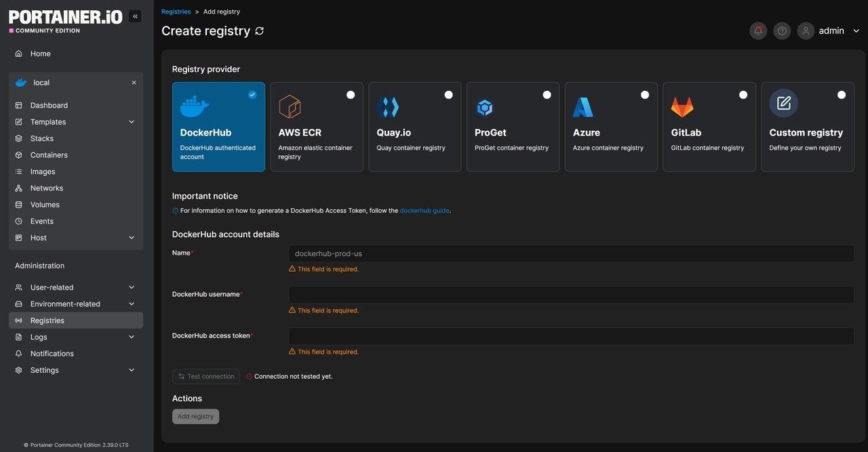
Task: Click the Stacks layers icon
Action: 18,138
